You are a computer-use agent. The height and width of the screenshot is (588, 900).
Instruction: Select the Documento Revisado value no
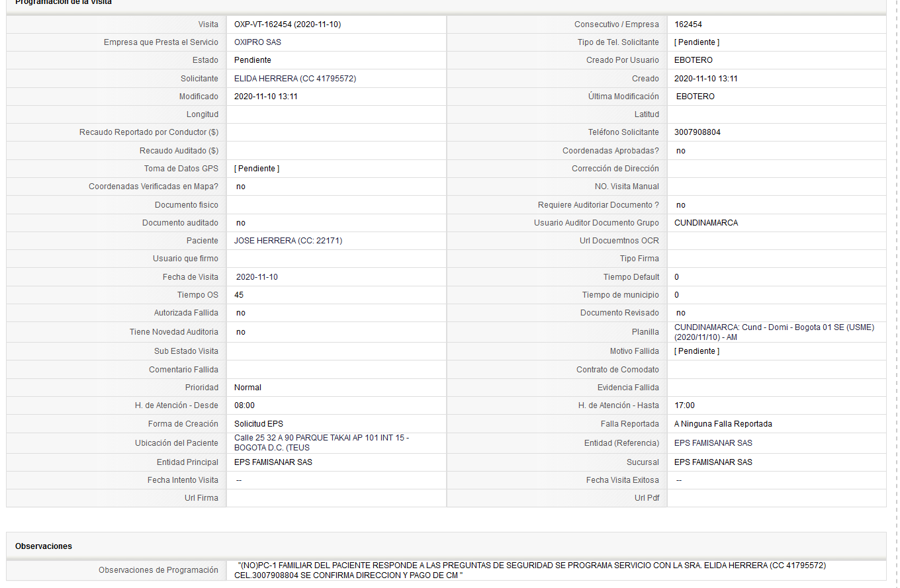point(681,313)
